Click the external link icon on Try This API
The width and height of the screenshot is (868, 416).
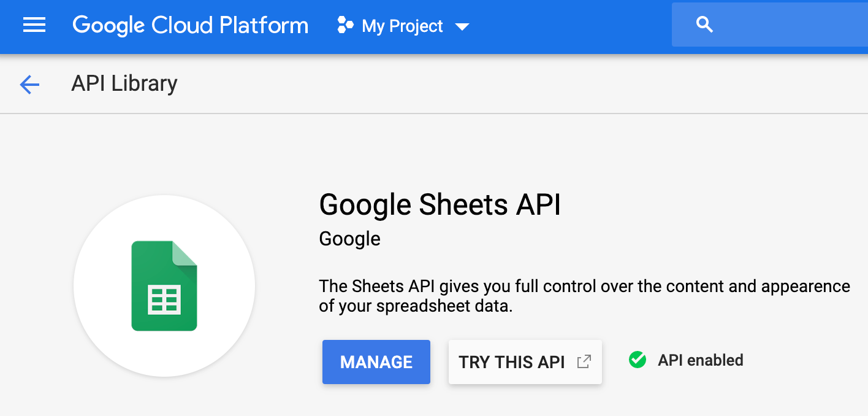pos(584,361)
